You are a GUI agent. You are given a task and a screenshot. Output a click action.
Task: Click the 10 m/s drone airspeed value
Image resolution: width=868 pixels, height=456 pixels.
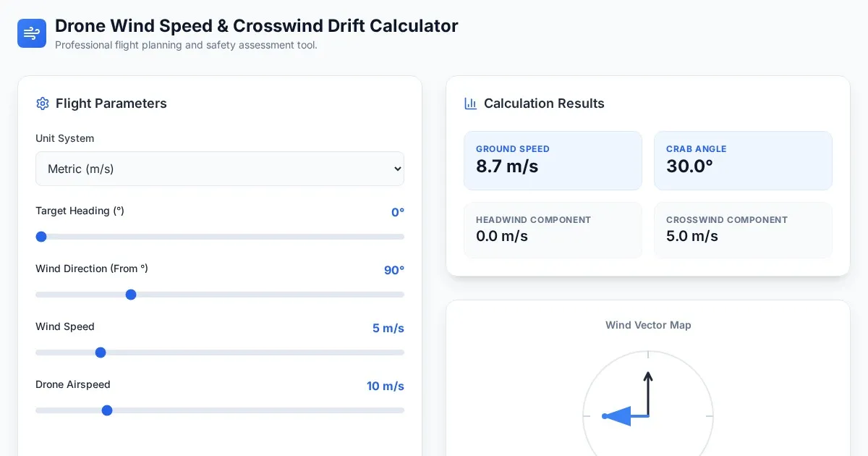(385, 387)
